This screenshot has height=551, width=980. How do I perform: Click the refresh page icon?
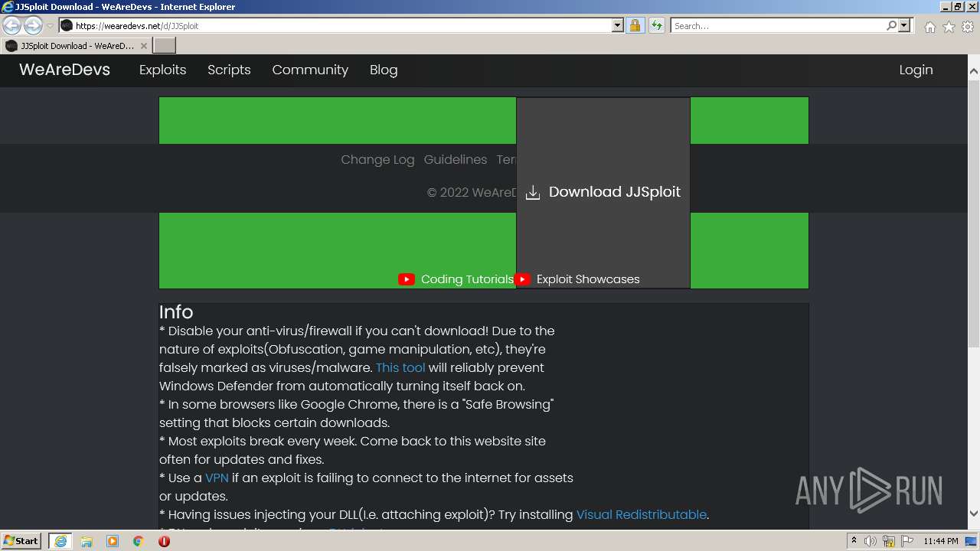(x=656, y=25)
